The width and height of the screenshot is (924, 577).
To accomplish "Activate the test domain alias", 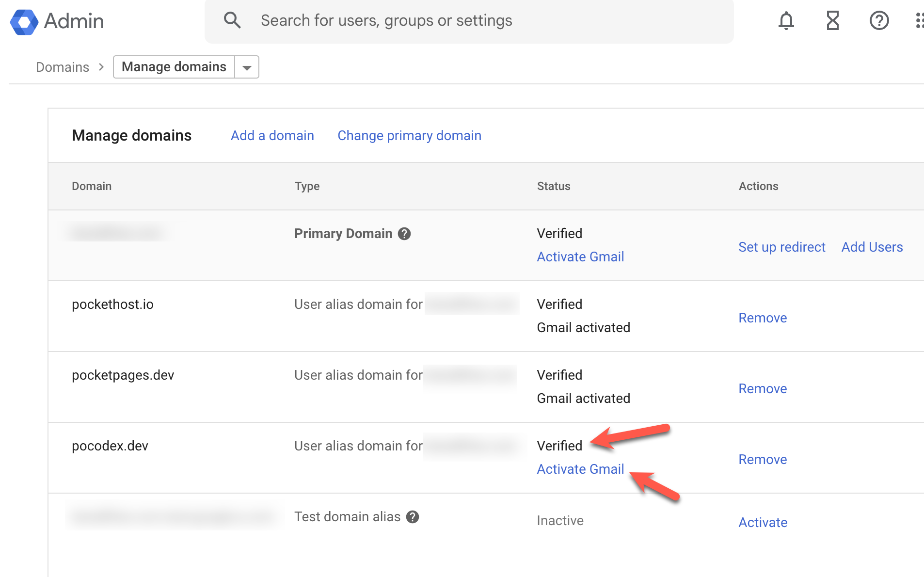I will click(x=763, y=523).
